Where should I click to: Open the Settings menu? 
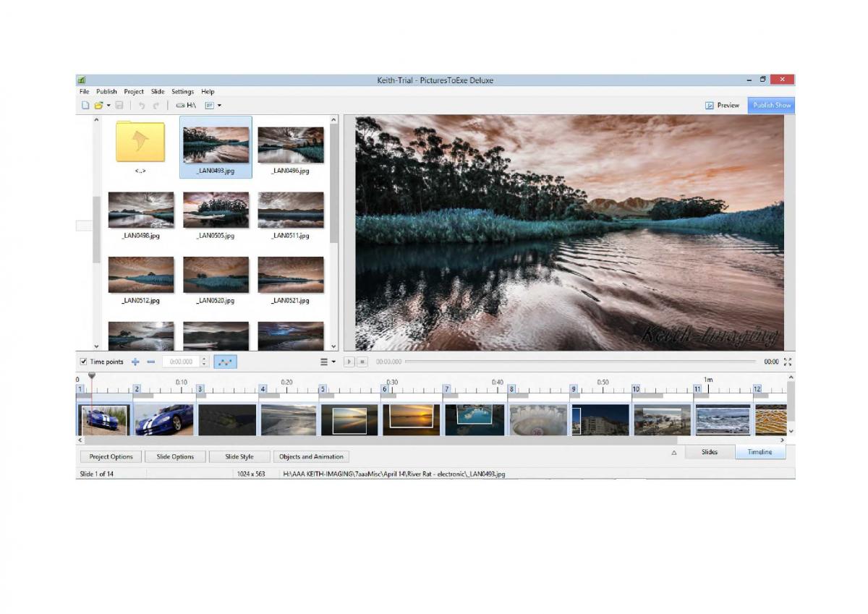182,92
